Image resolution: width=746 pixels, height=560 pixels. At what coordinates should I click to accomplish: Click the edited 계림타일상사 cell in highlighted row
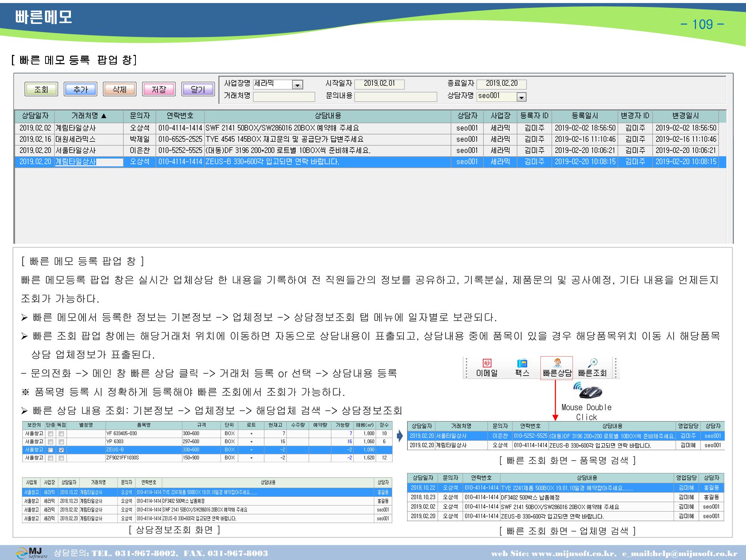[89, 162]
